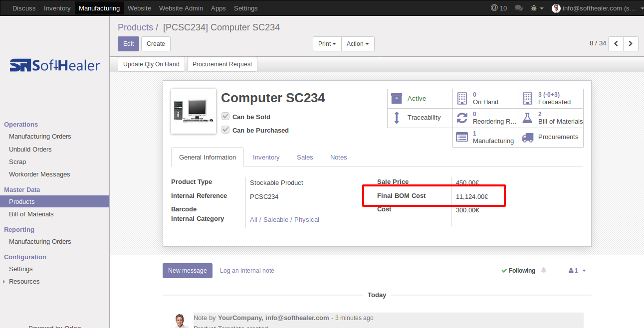Open the Manufacturing menu
Screen dimensions: 644x328
[99, 8]
